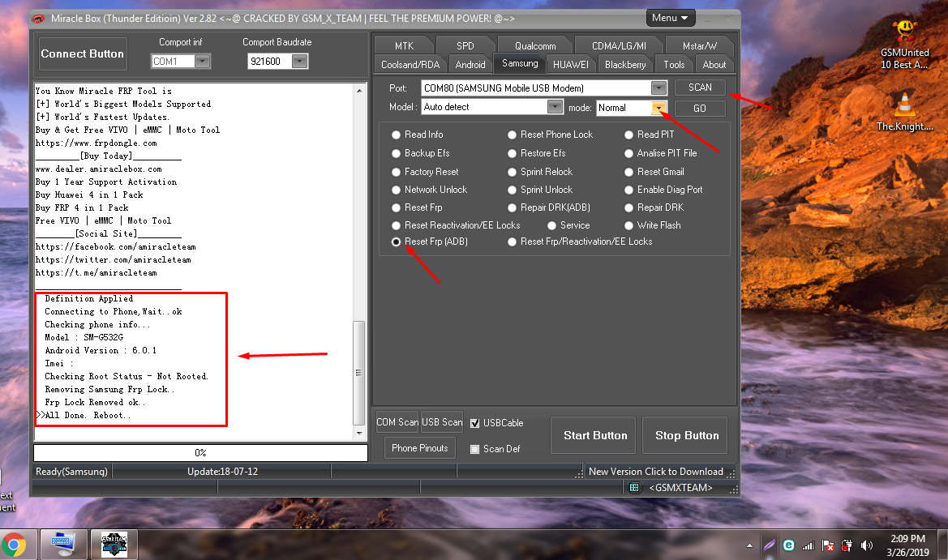Click the Miracle Box title bar logo
Image resolution: width=948 pixels, height=560 pixels.
pos(38,19)
